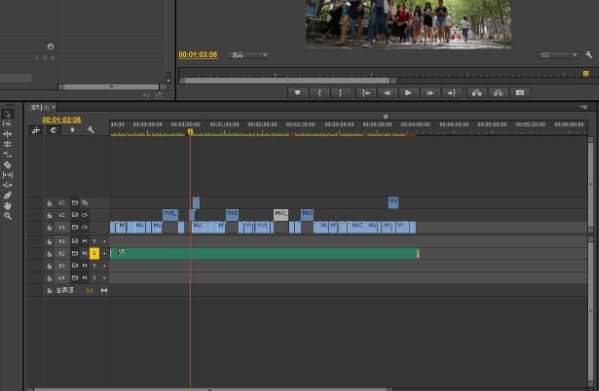This screenshot has height=391, width=599.
Task: Click master track volume value
Action: [x=89, y=291]
